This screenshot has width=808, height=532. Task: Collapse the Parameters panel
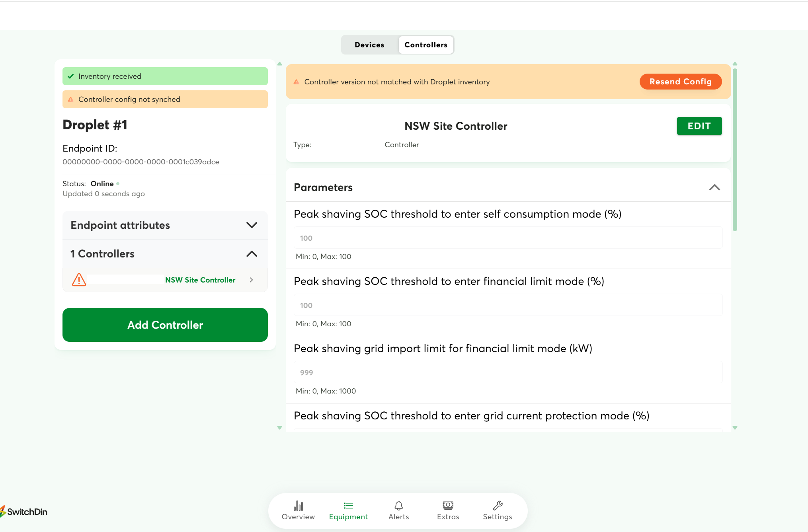[x=714, y=187]
